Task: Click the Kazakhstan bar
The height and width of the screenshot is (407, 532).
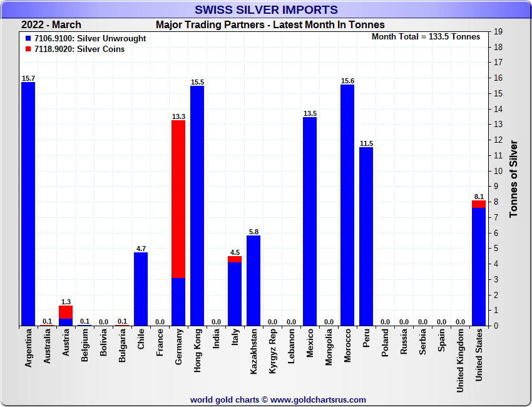Action: 253,281
